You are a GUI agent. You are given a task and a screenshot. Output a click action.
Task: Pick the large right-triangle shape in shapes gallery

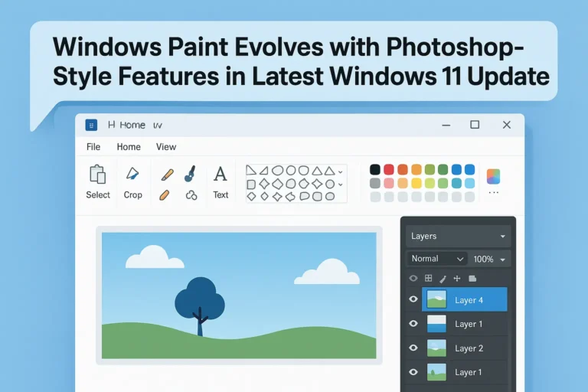tap(251, 170)
